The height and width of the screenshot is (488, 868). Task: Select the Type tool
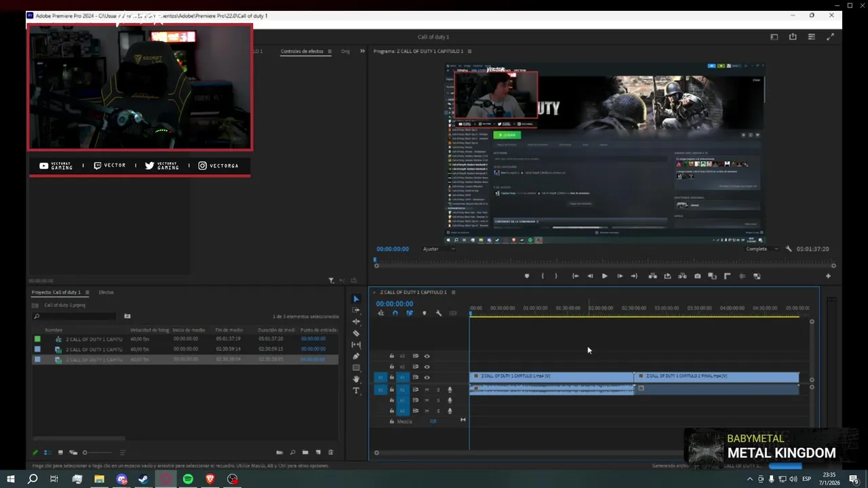pyautogui.click(x=356, y=391)
